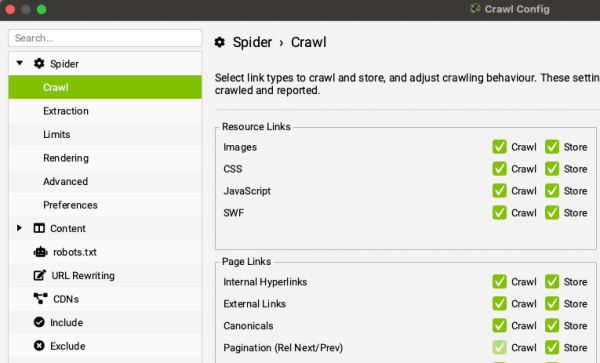Click the SWF row label
The height and width of the screenshot is (363, 600).
(x=234, y=213)
